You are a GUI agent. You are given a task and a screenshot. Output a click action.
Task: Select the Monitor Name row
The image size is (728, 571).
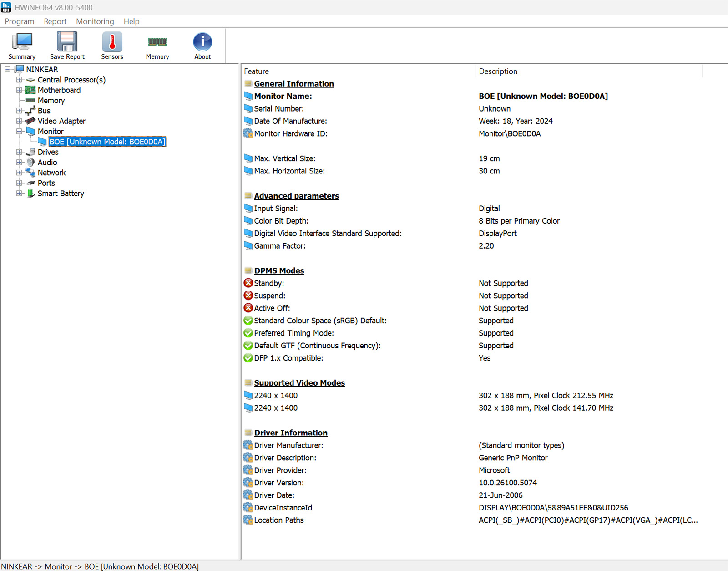tap(283, 96)
